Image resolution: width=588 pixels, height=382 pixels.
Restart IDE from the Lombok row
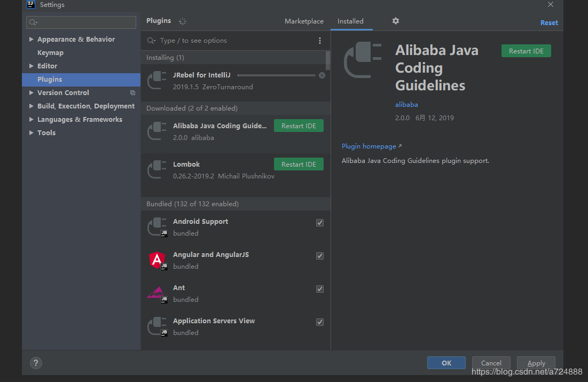[299, 165]
